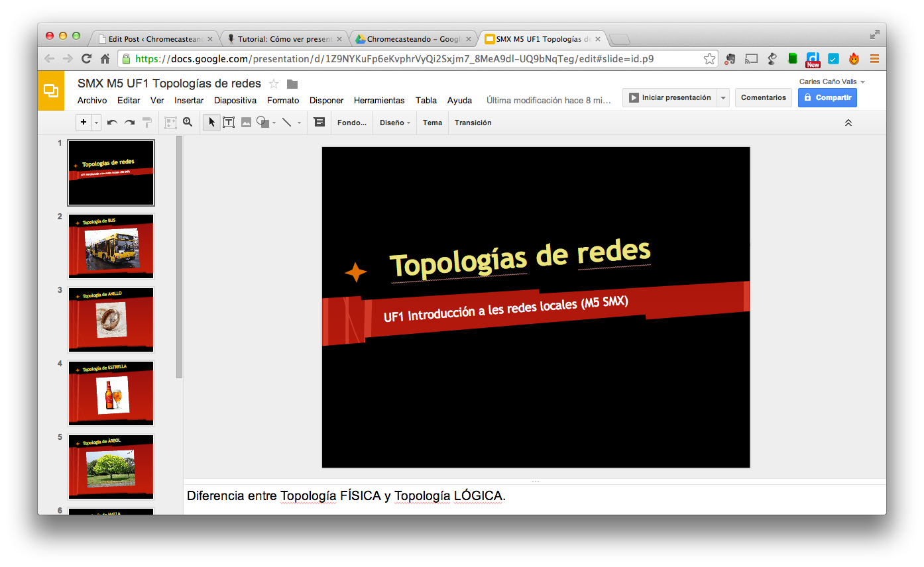The height and width of the screenshot is (567, 924).
Task: Activate the Zoom tool
Action: 189,122
